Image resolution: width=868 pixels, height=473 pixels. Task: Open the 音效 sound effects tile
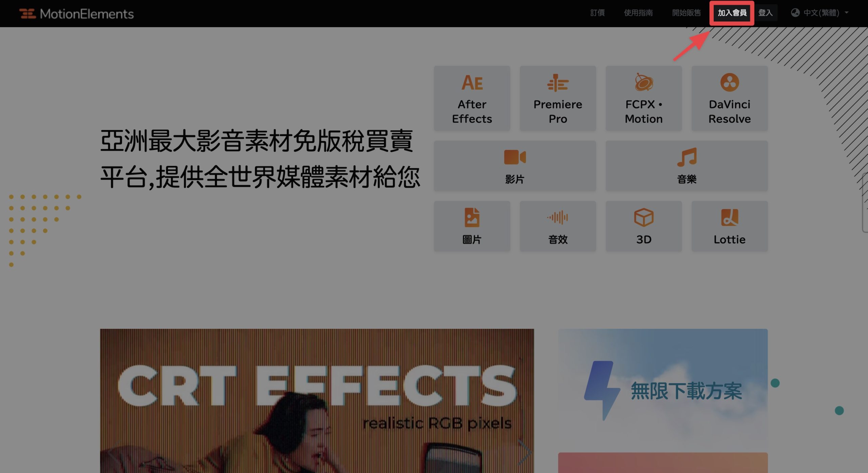click(x=558, y=226)
